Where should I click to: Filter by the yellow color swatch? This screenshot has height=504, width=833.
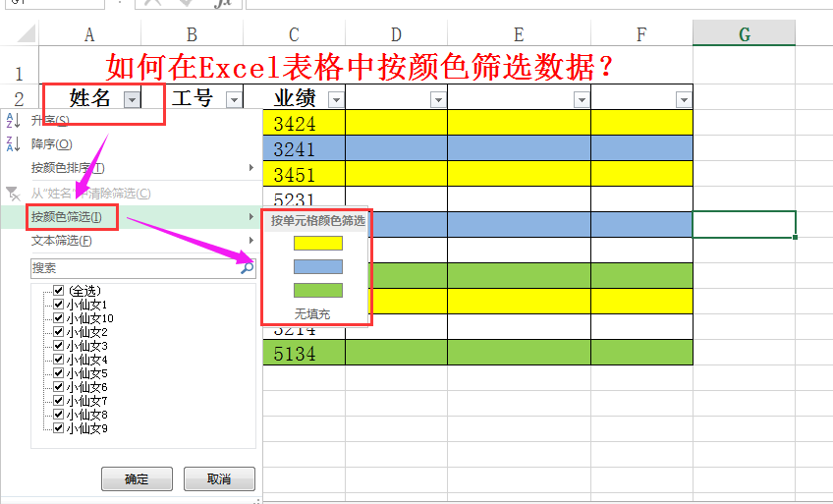318,244
